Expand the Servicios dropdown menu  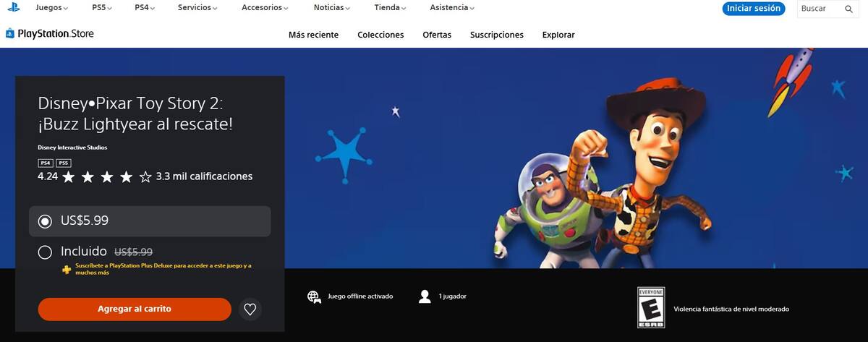click(x=197, y=8)
